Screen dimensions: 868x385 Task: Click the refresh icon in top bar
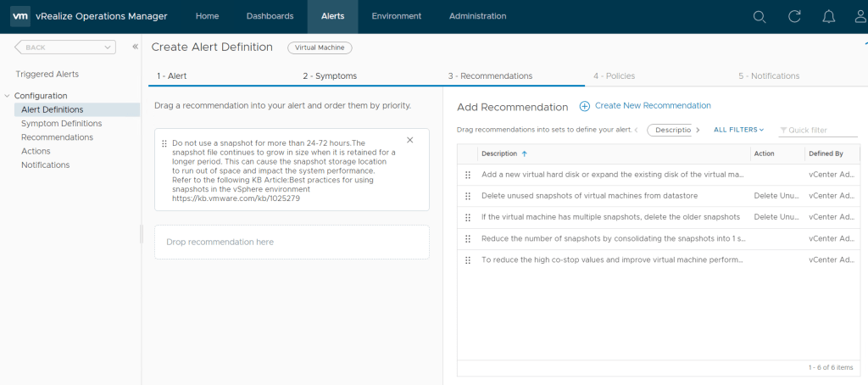[794, 16]
